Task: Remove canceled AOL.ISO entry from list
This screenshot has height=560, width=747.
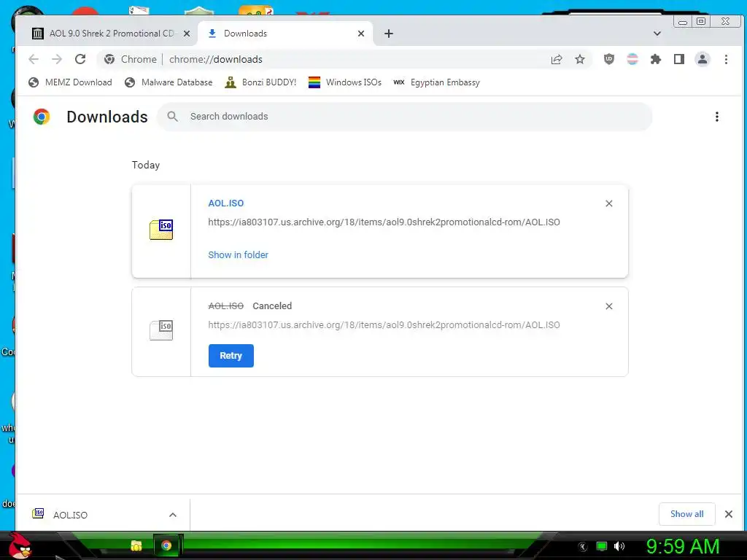Action: (609, 306)
